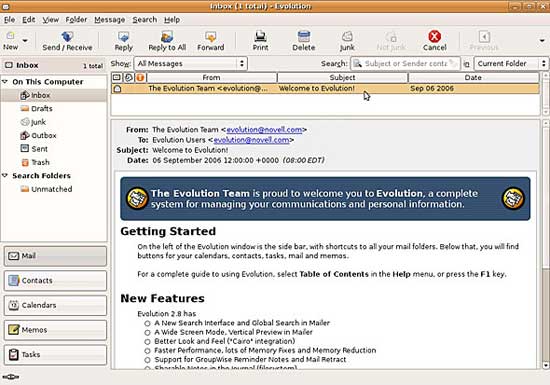Viewport: 550px width, 385px height.
Task: Collapse the Search Folders tree
Action: [x=5, y=175]
